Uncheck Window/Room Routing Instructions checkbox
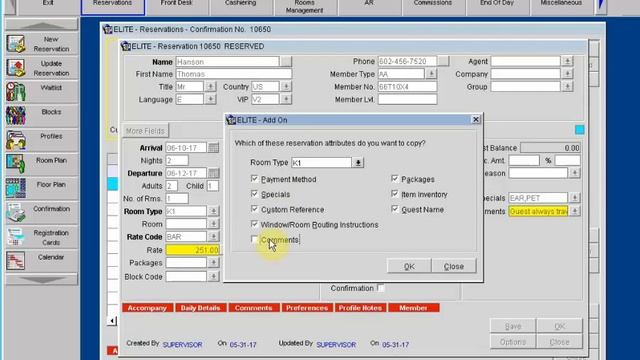 point(254,224)
